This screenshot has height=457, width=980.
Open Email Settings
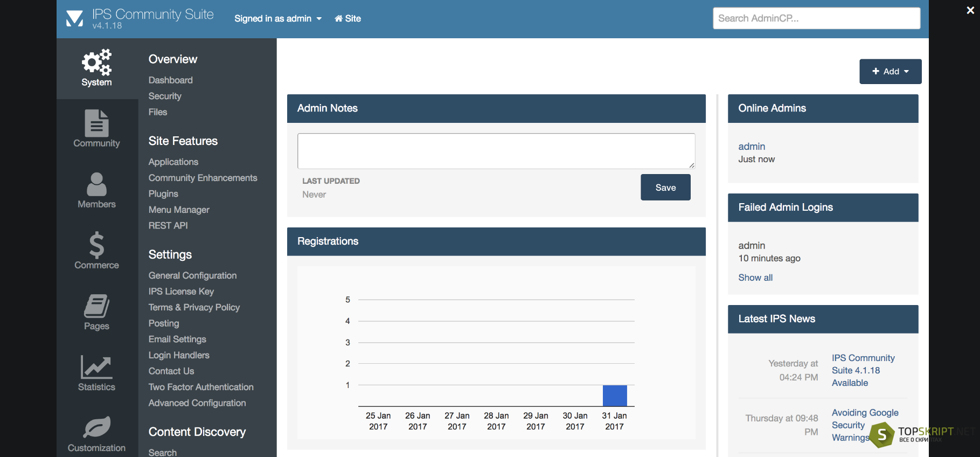tap(177, 339)
